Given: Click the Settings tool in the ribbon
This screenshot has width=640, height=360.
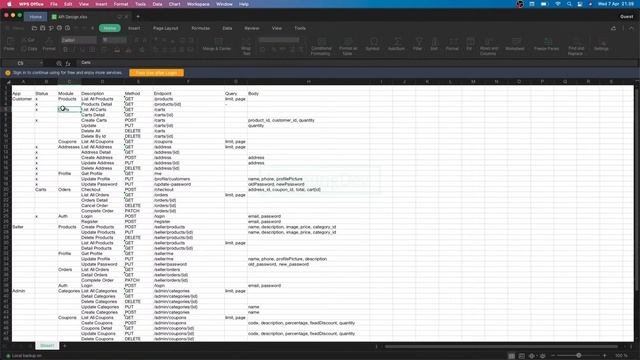Looking at the screenshot, I should click(x=601, y=44).
